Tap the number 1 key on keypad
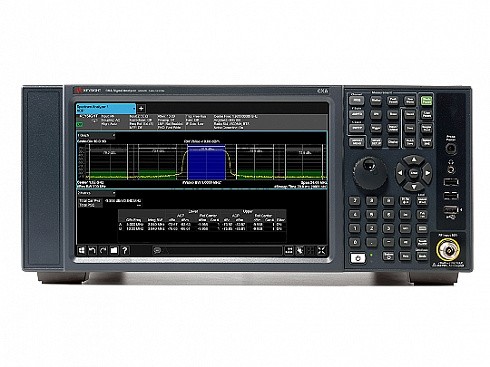The height and width of the screenshot is (367, 490). coord(355,229)
